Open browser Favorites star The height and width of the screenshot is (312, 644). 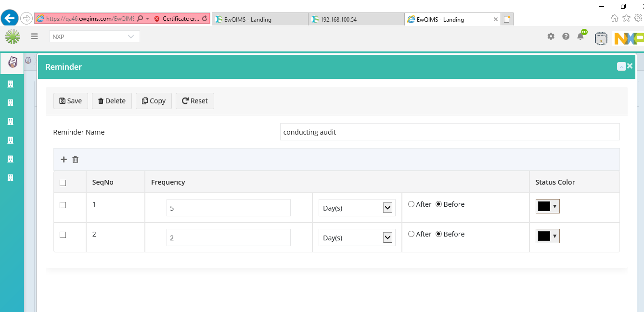click(626, 18)
